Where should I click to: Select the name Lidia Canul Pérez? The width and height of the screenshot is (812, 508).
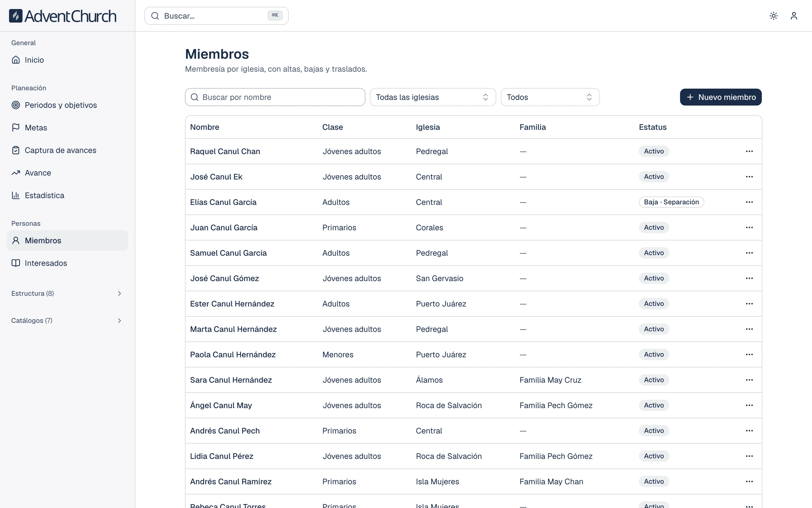tap(221, 456)
